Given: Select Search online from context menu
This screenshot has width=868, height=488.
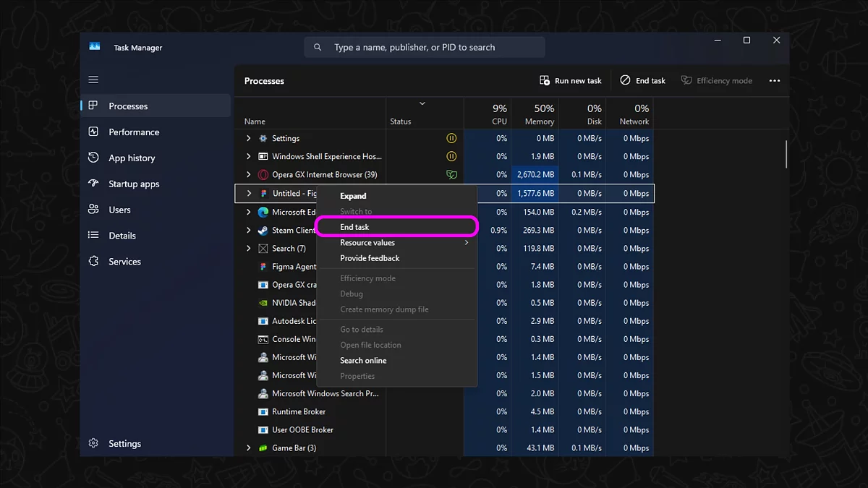Looking at the screenshot, I should coord(363,361).
